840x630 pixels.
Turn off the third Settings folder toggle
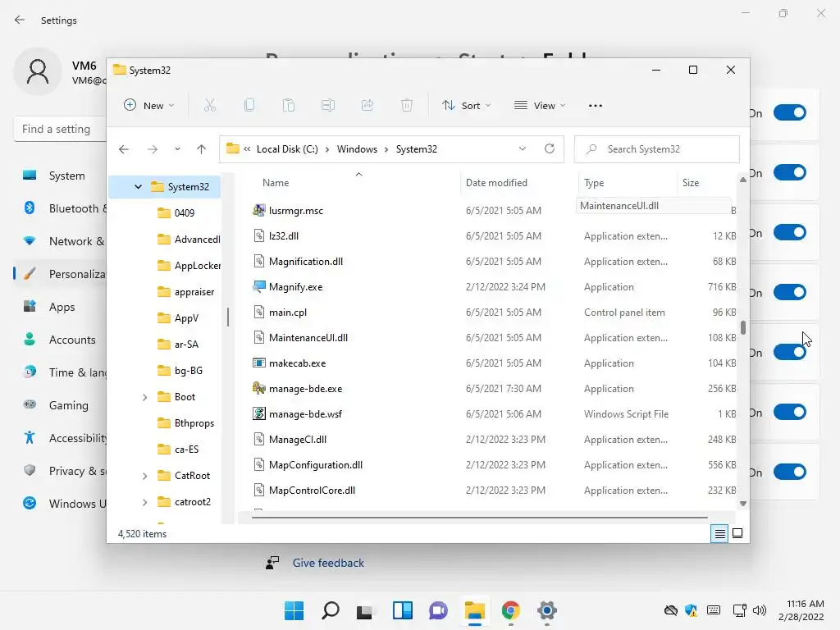tap(790, 233)
